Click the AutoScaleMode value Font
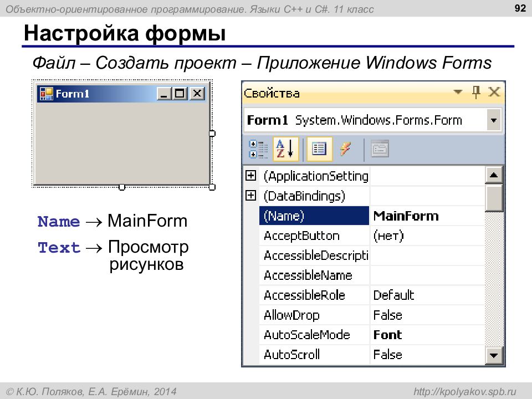 (427, 335)
